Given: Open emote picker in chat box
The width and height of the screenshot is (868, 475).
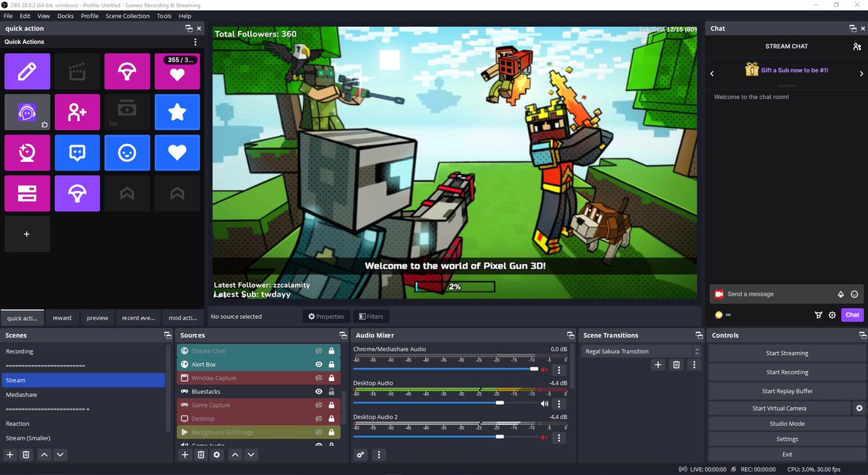Looking at the screenshot, I should [854, 294].
